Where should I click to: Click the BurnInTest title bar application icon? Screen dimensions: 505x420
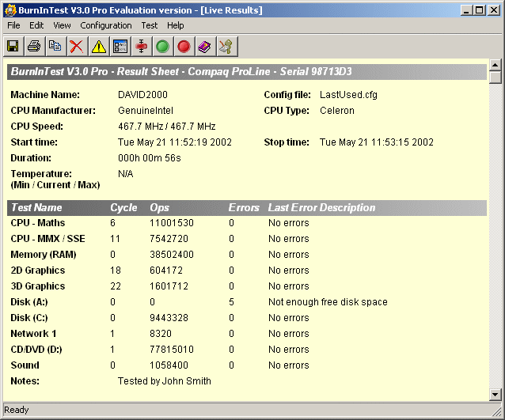coord(10,10)
